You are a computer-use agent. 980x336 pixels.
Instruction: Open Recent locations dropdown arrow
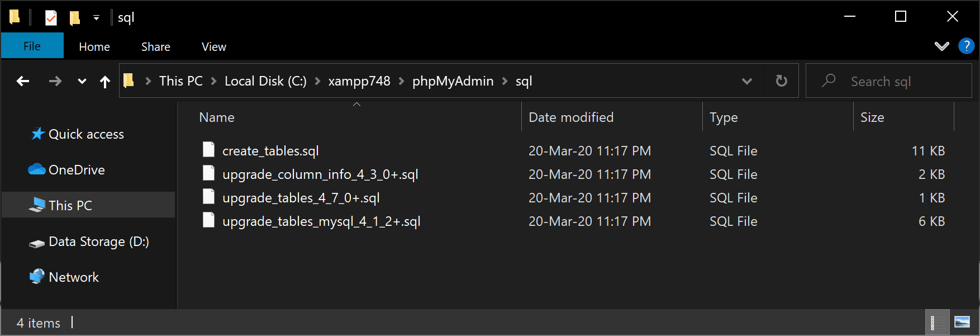point(82,81)
